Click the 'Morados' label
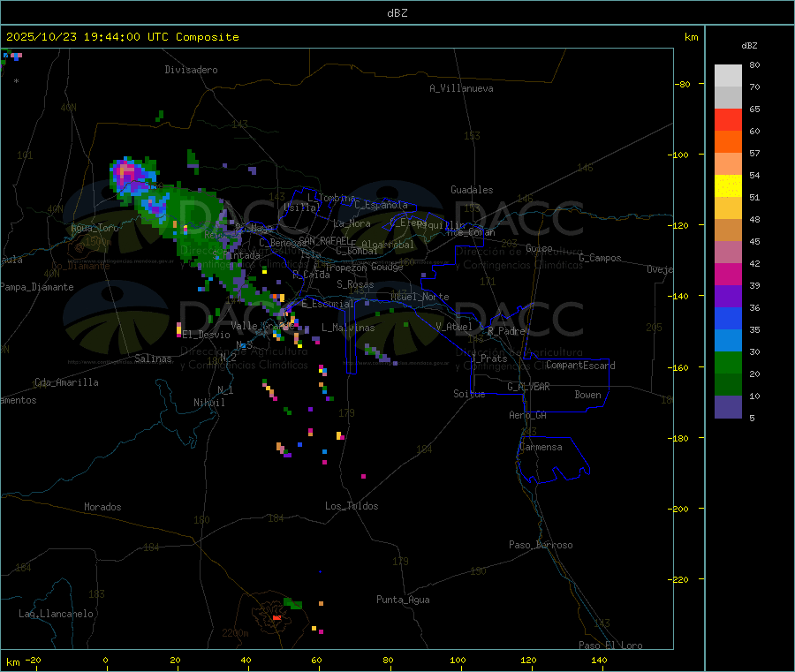 point(102,507)
